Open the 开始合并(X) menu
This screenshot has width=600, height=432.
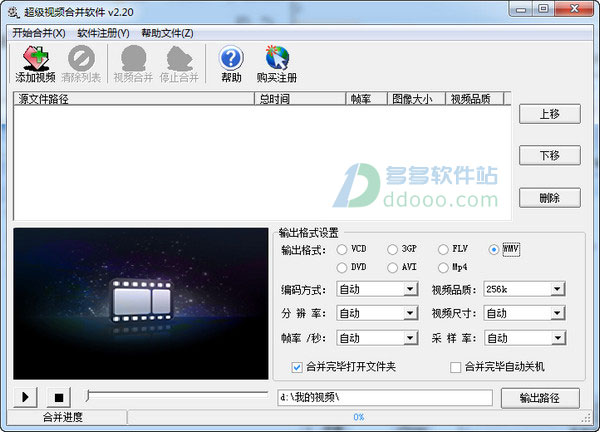click(x=39, y=33)
